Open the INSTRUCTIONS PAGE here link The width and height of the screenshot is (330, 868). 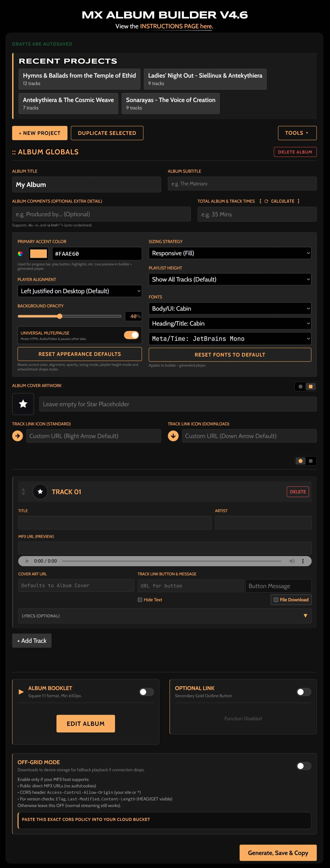coord(176,26)
